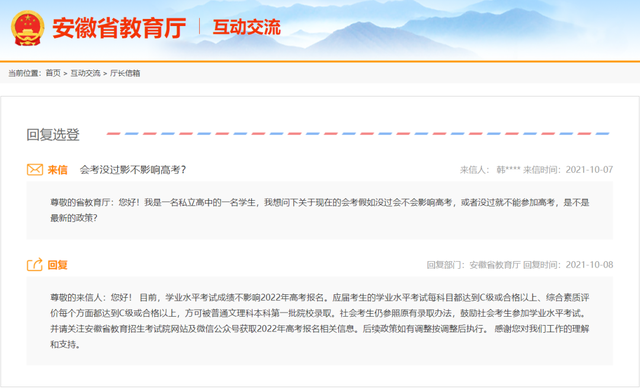
Task: Click the reply body text box
Action: 320,321
